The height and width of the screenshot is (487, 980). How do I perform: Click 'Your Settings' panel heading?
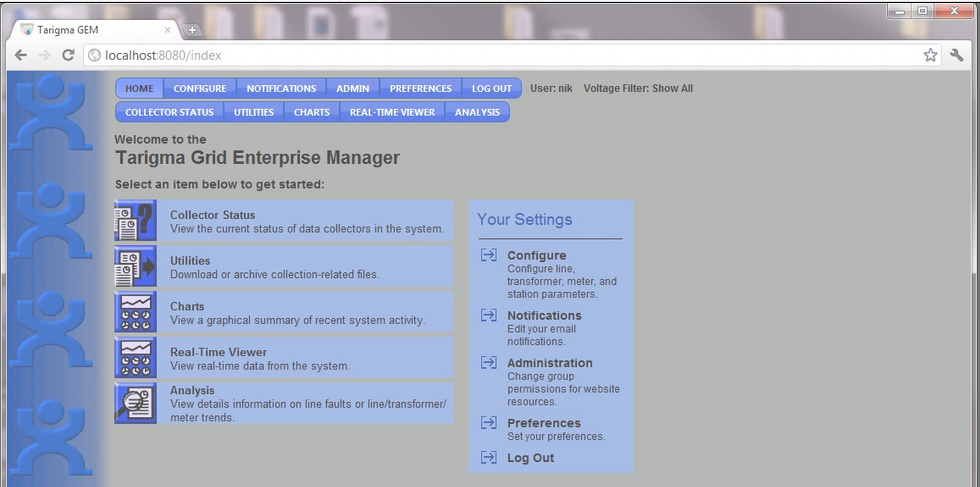pos(524,219)
